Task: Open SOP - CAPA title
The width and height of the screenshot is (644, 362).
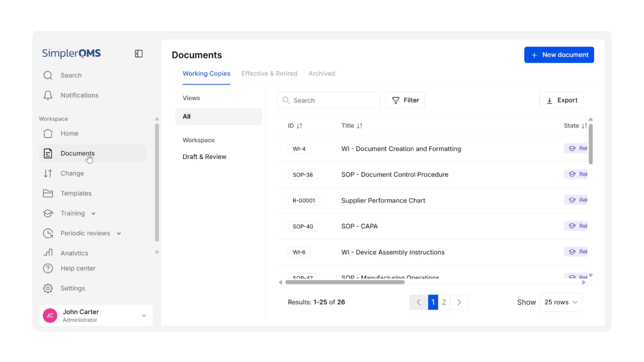Action: click(360, 226)
